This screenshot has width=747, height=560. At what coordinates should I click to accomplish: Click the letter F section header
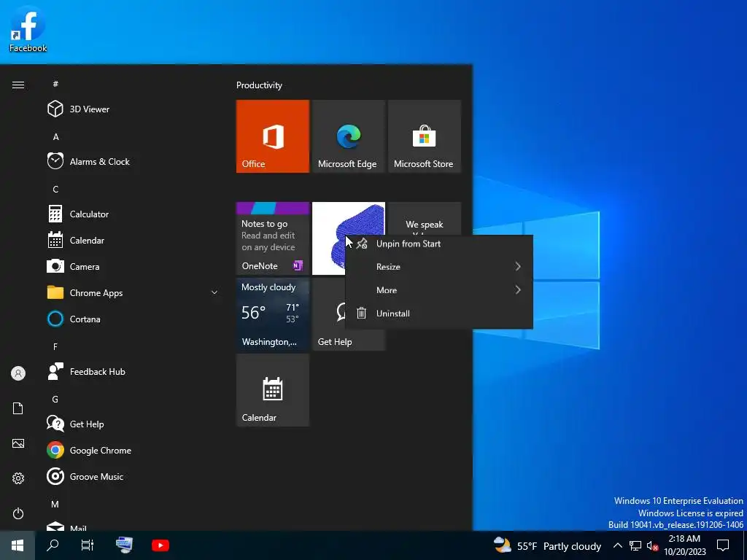55,346
